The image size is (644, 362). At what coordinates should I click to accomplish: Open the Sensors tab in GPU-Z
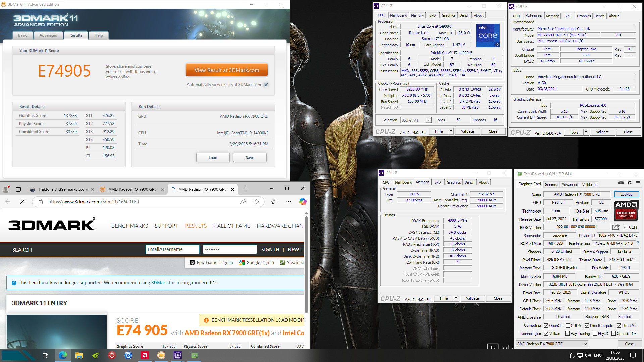(x=551, y=185)
